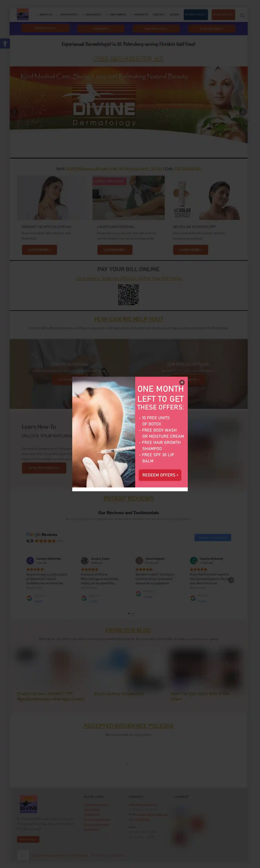The width and height of the screenshot is (260, 868).
Task: Go to next hero slide arrow
Action: 243,112
